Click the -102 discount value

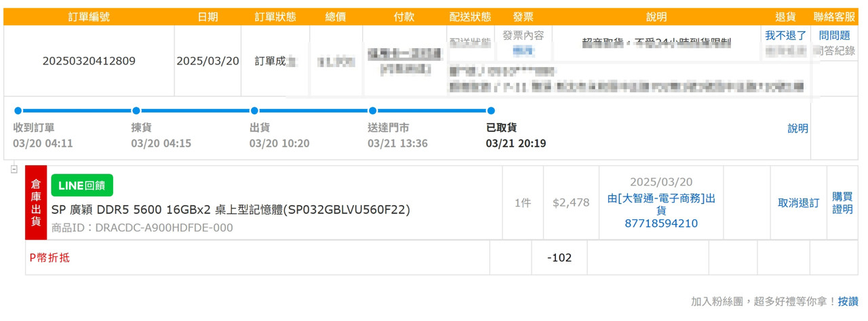tap(559, 257)
